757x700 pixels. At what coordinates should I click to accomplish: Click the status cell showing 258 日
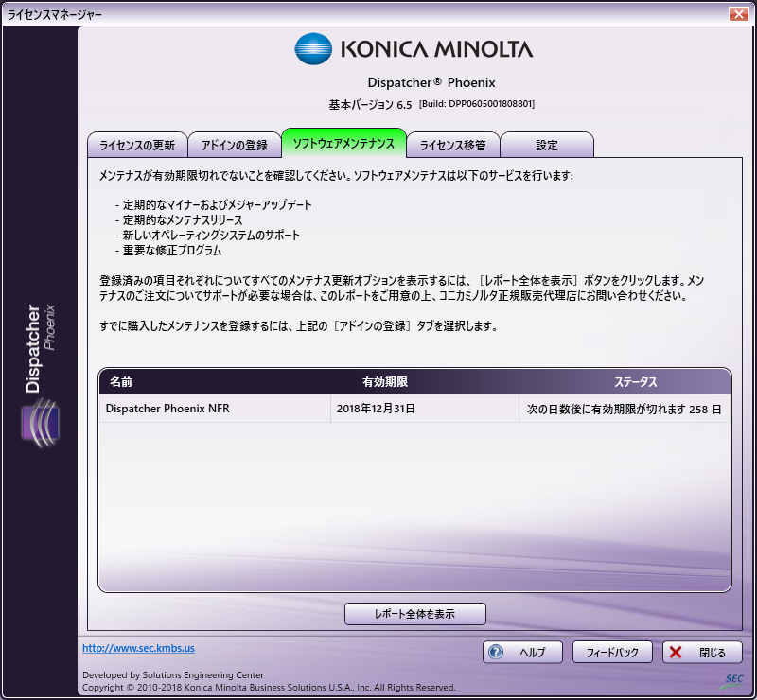pyautogui.click(x=624, y=410)
